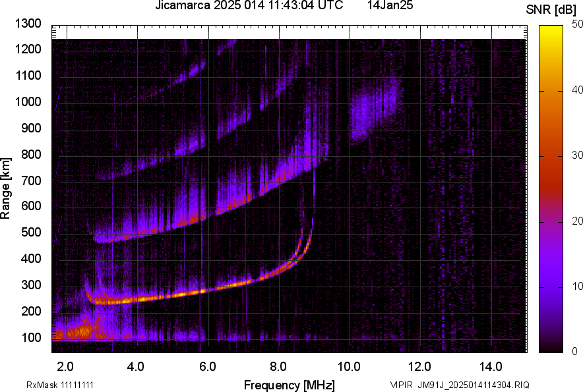Viewport: 583px width, 392px height.
Task: Click the frequency tick label '12.0'
Action: pyautogui.click(x=420, y=367)
